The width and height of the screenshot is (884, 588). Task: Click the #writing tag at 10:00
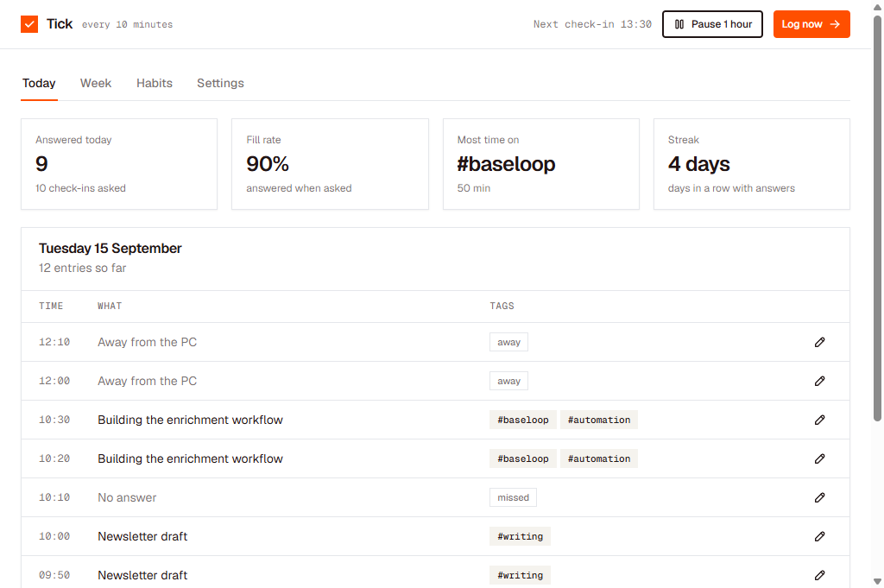coord(520,537)
